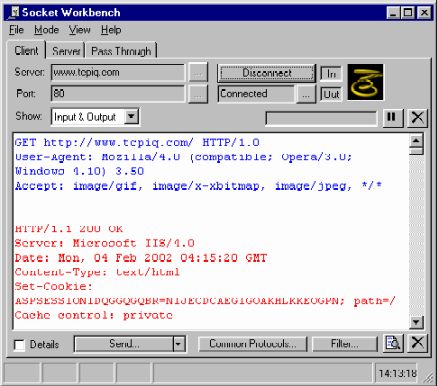
Task: Open the log search document icon
Action: (393, 343)
